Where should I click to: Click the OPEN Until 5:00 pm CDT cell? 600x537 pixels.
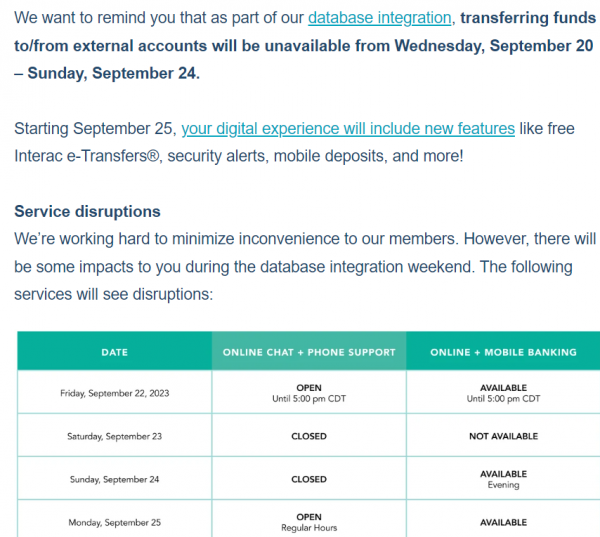[x=309, y=392]
